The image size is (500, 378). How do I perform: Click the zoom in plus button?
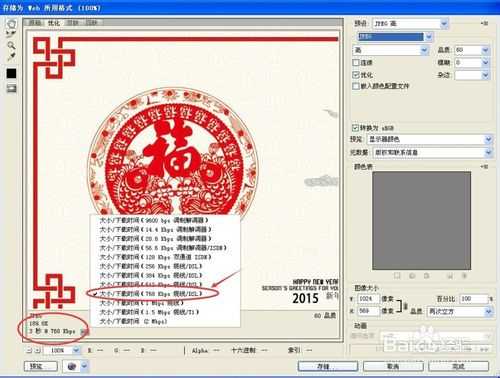coord(38,350)
